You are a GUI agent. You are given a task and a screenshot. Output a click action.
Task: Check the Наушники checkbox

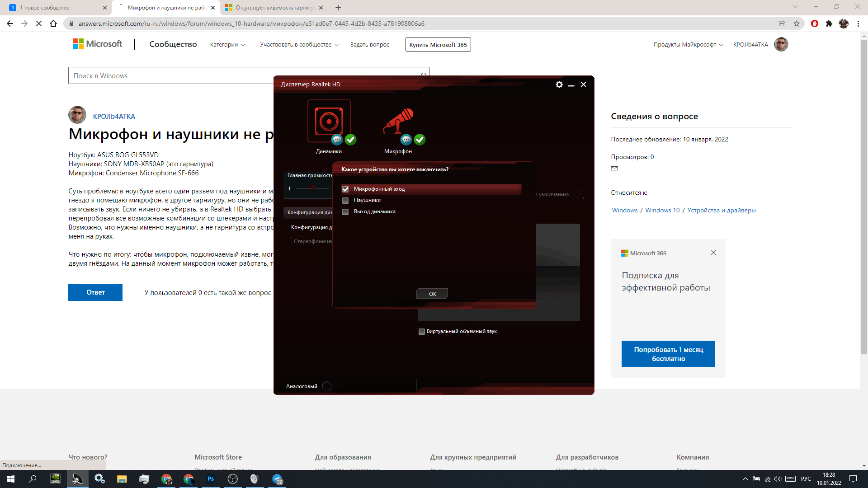(x=345, y=200)
